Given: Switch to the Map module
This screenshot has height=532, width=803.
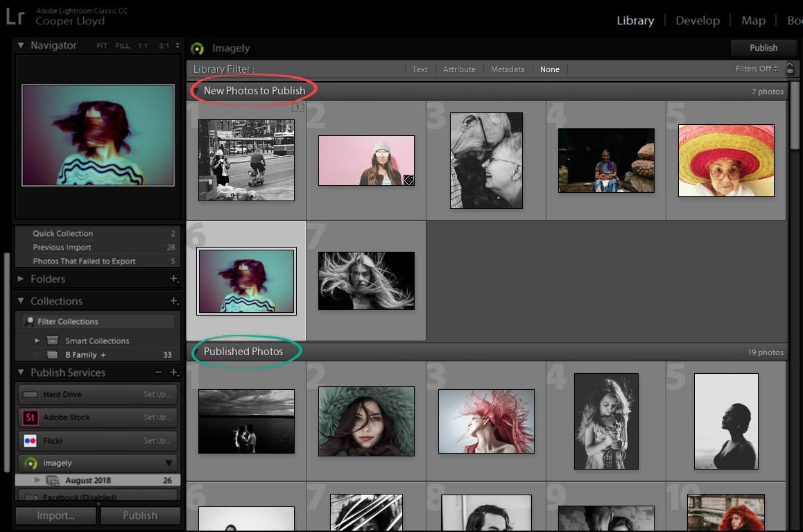Looking at the screenshot, I should (x=753, y=21).
